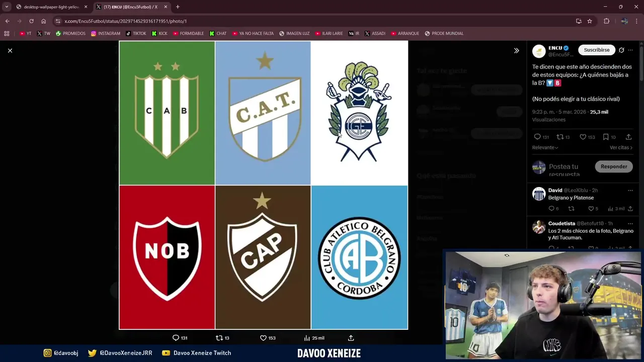Click Coudetista's reply avatar
The height and width of the screenshot is (362, 644).
(539, 227)
